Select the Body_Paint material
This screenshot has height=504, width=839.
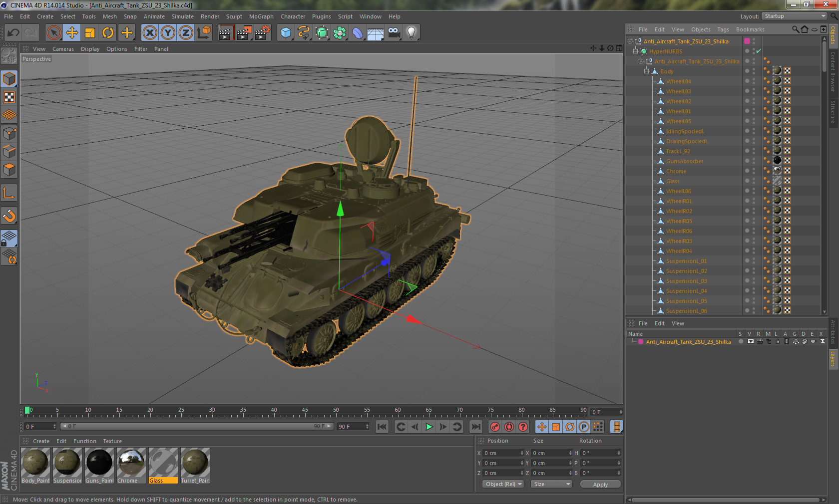(35, 466)
